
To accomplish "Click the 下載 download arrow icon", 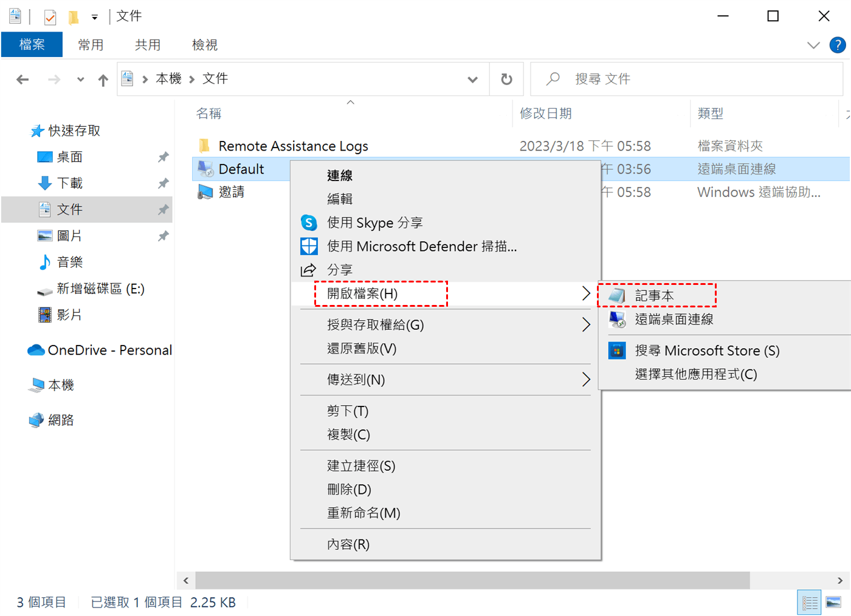I will tap(45, 183).
